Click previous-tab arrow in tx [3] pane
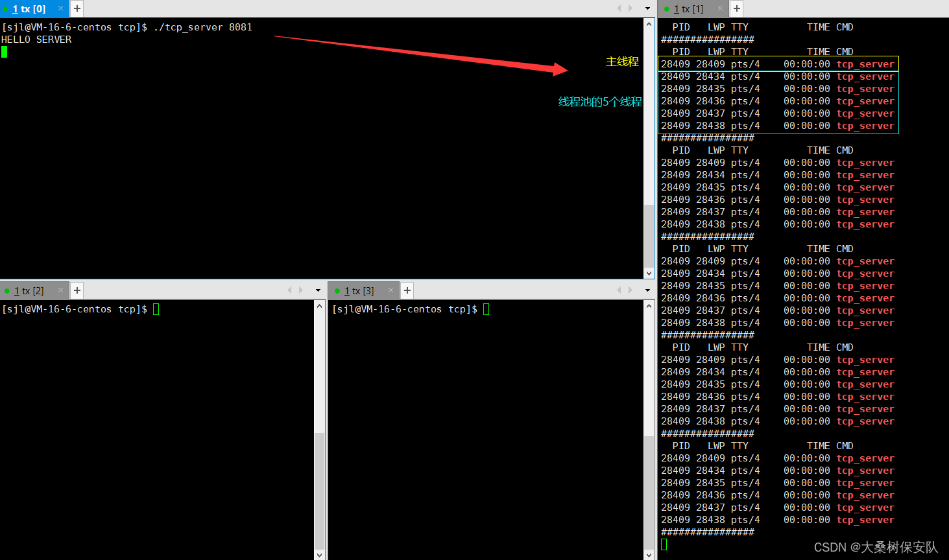Screen dimensions: 949x560 click(619, 290)
